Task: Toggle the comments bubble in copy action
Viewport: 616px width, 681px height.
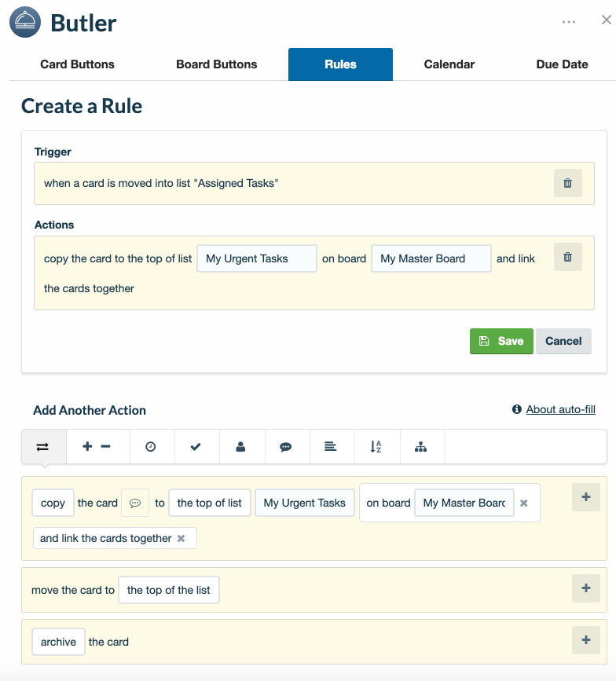Action: pyautogui.click(x=135, y=503)
